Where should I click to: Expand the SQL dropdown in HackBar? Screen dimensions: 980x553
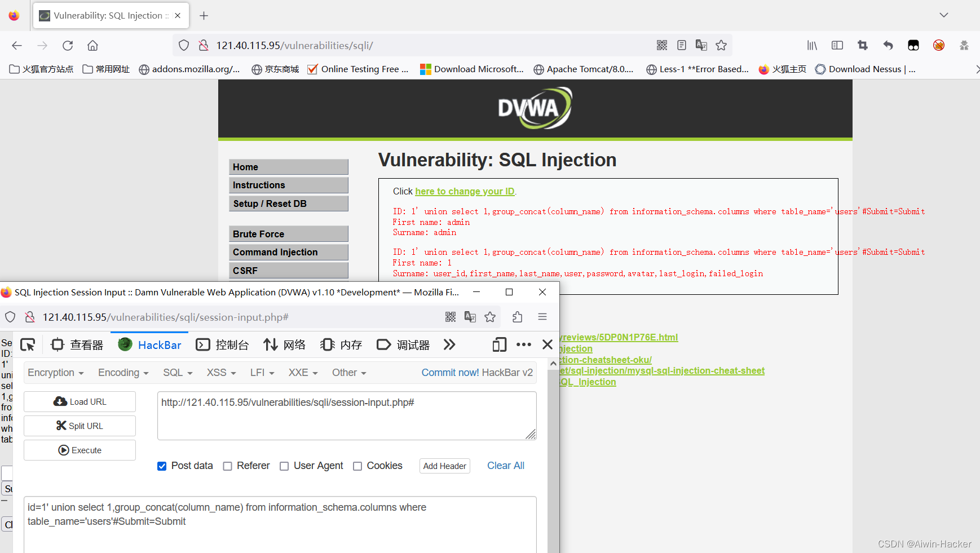(178, 373)
